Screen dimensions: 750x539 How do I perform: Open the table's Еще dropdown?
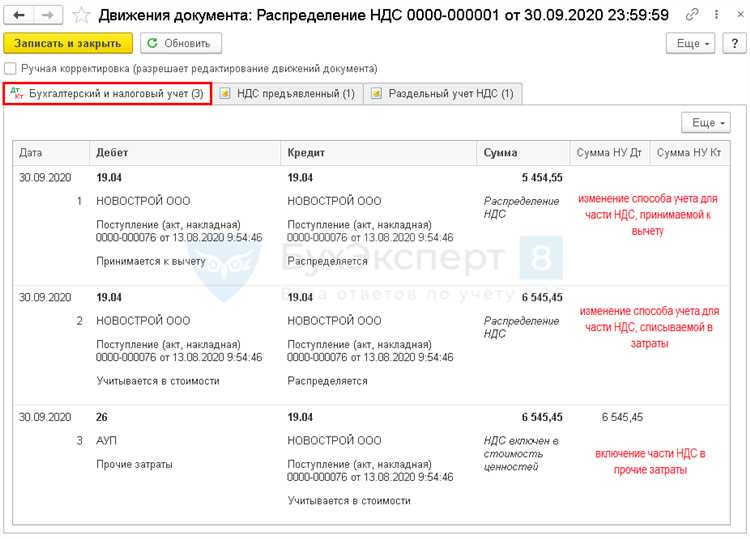[706, 123]
